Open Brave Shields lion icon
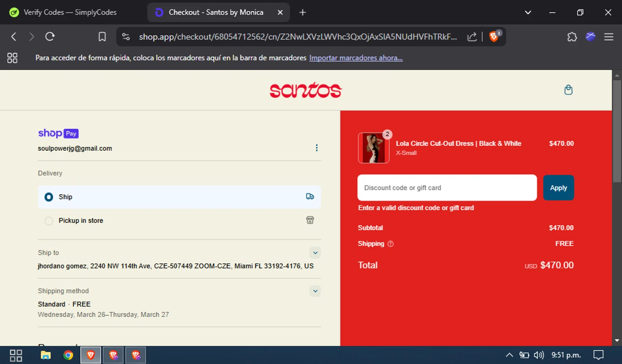622x364 pixels. 494,36
